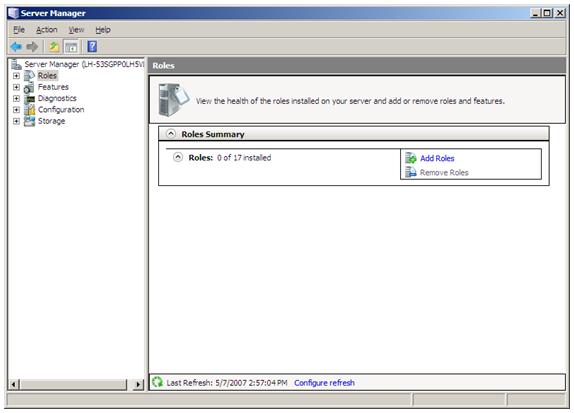Select the Storage item in the tree
This screenshot has height=413, width=574.
point(51,121)
